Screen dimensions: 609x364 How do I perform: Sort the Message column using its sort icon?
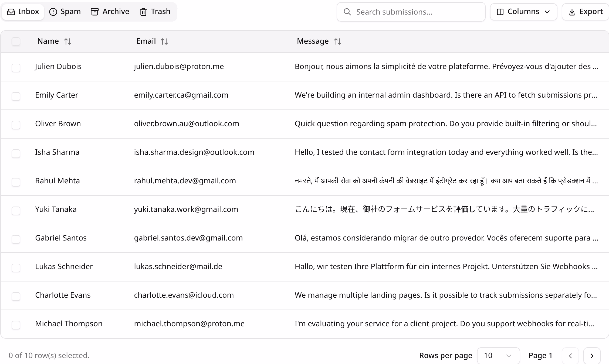pos(338,41)
